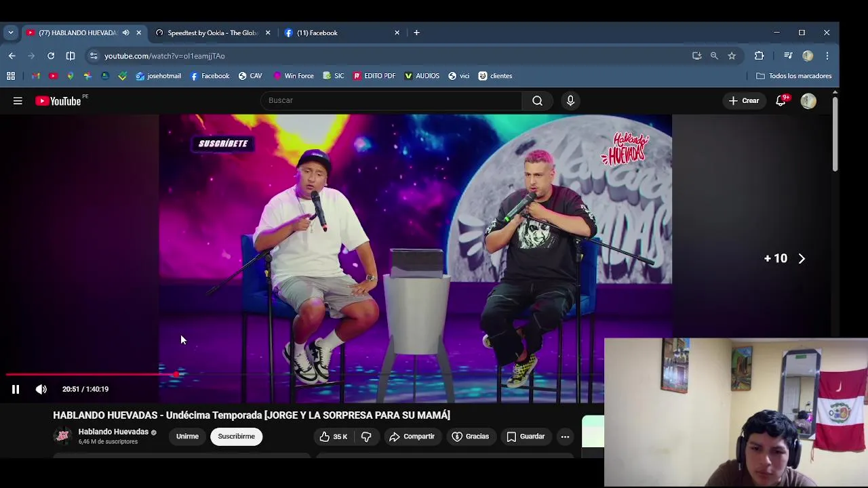Open media controls icon in toolbar
This screenshot has height=488, width=868.
(788, 56)
